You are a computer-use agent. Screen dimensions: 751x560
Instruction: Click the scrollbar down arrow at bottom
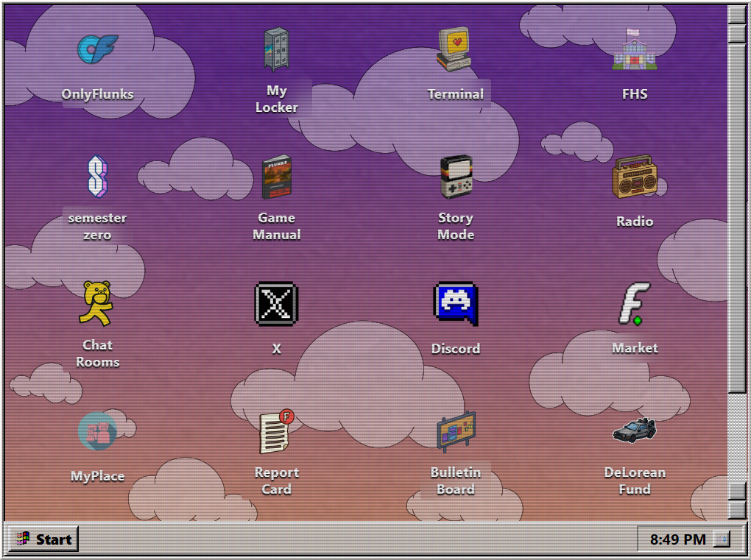click(x=736, y=509)
